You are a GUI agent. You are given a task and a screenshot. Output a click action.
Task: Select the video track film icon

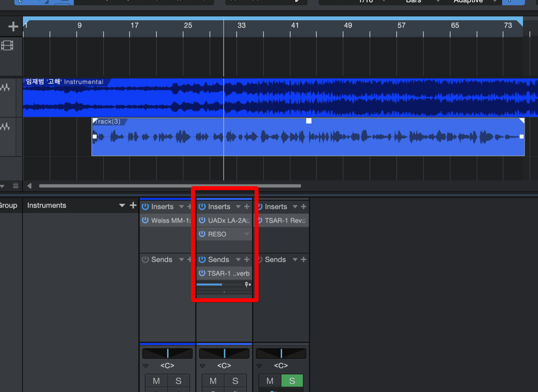tap(7, 45)
